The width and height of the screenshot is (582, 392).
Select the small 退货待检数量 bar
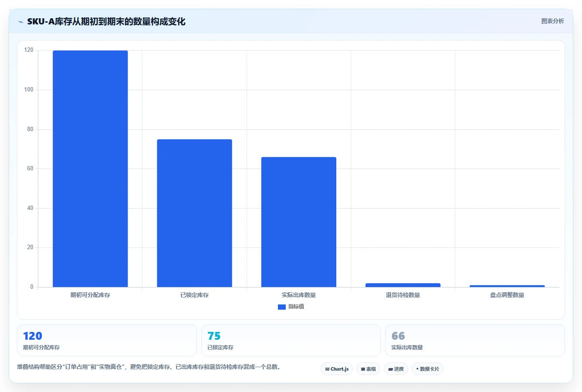[x=403, y=285]
